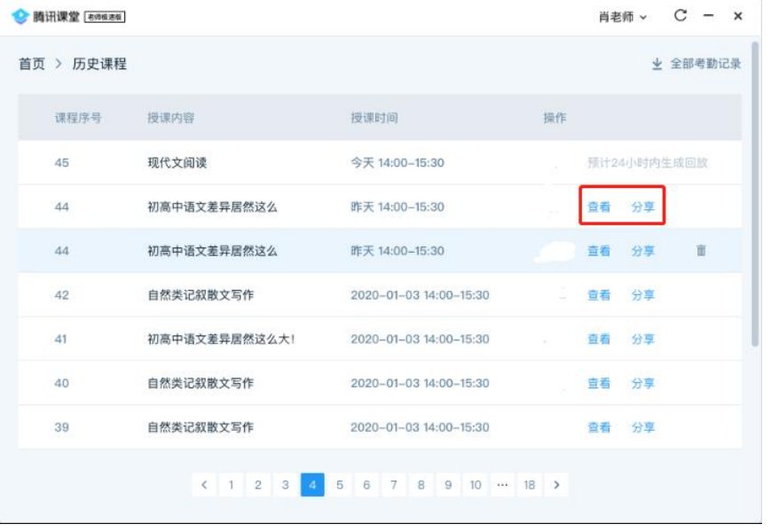Screen dimensions: 771x532
Task: Click 分享 for course 41
Action: tap(642, 339)
